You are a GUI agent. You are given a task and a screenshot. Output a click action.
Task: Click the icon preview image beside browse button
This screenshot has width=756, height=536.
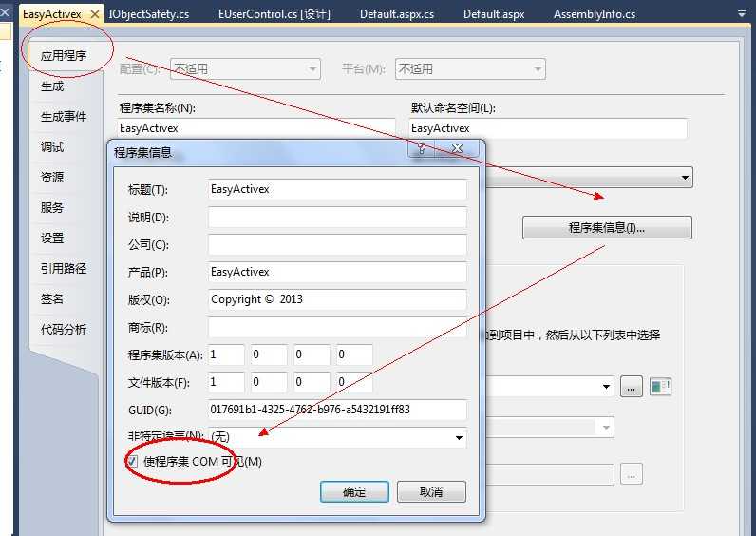point(660,387)
